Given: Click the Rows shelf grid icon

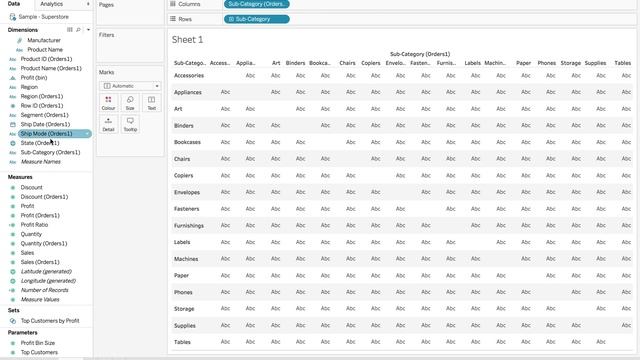Looking at the screenshot, I should tap(173, 19).
